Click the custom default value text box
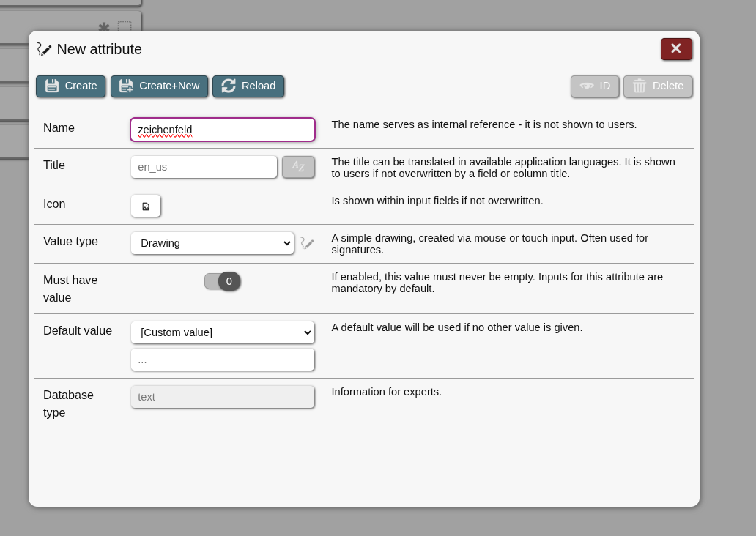Viewport: 756px width, 536px height. click(x=223, y=360)
